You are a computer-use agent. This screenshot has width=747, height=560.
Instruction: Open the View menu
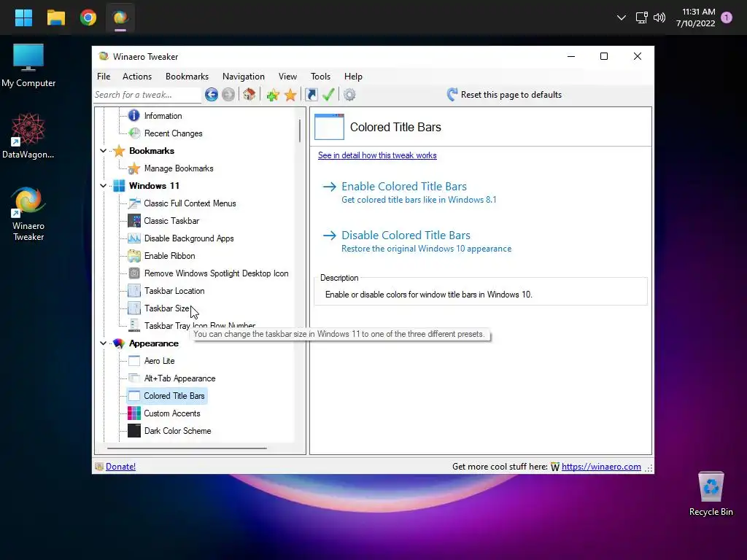(x=287, y=76)
